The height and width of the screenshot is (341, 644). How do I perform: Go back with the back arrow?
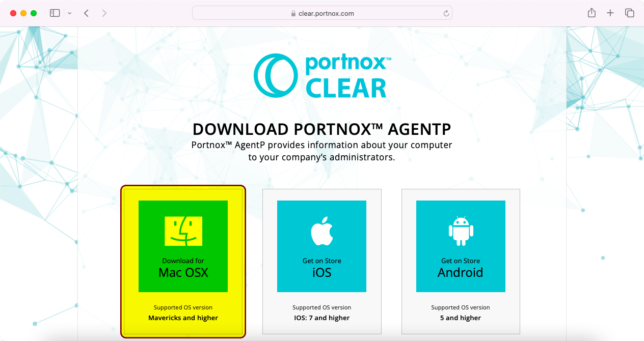click(86, 13)
